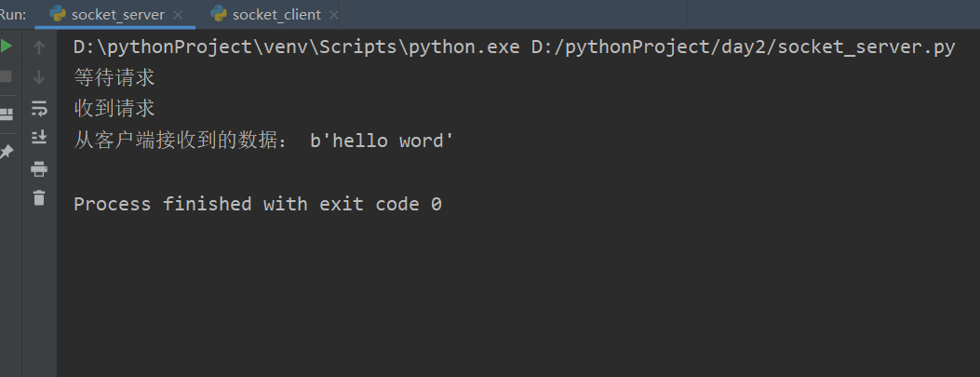Toggle Soft-Wrap for console output
980x377 pixels.
pos(39,108)
